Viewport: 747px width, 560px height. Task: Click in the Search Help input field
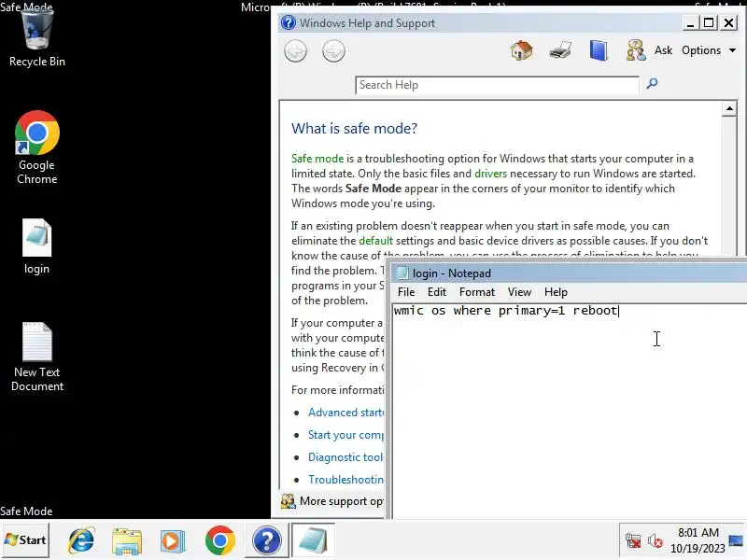(x=497, y=85)
